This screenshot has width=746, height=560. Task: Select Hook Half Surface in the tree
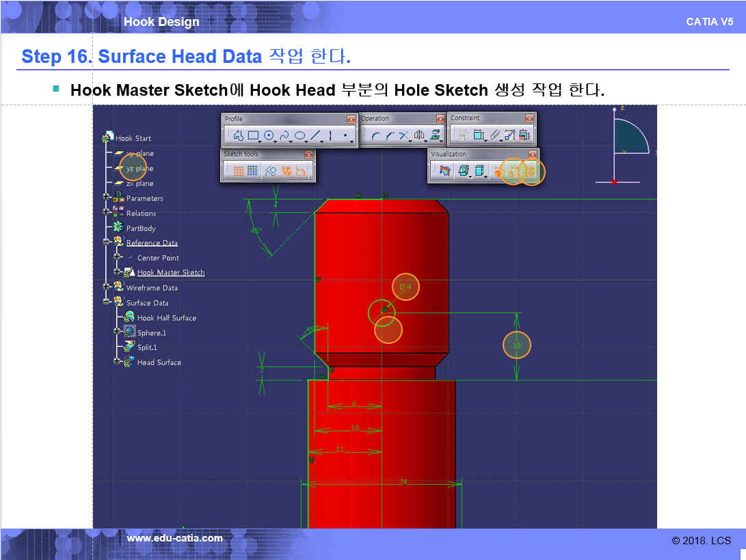[166, 318]
